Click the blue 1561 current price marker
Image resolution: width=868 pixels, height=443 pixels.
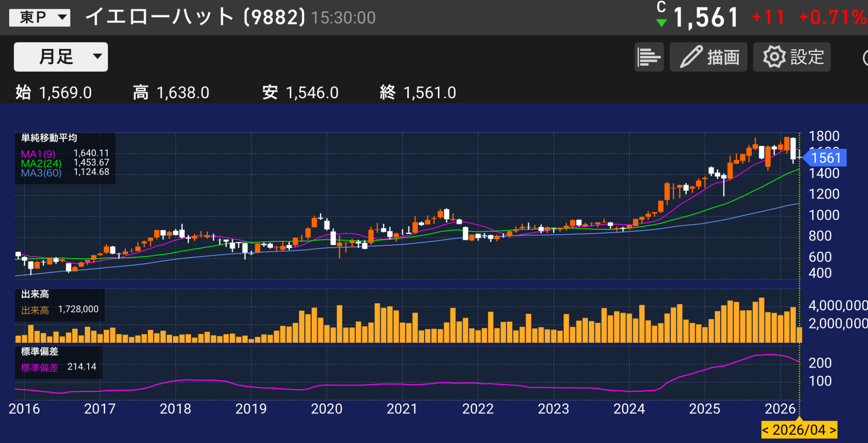point(825,158)
